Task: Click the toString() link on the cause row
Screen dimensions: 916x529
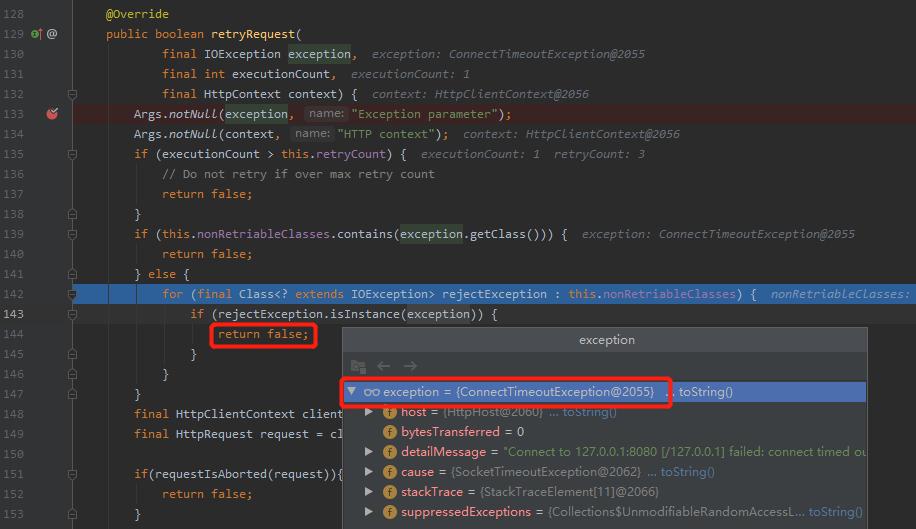Action: (687, 472)
